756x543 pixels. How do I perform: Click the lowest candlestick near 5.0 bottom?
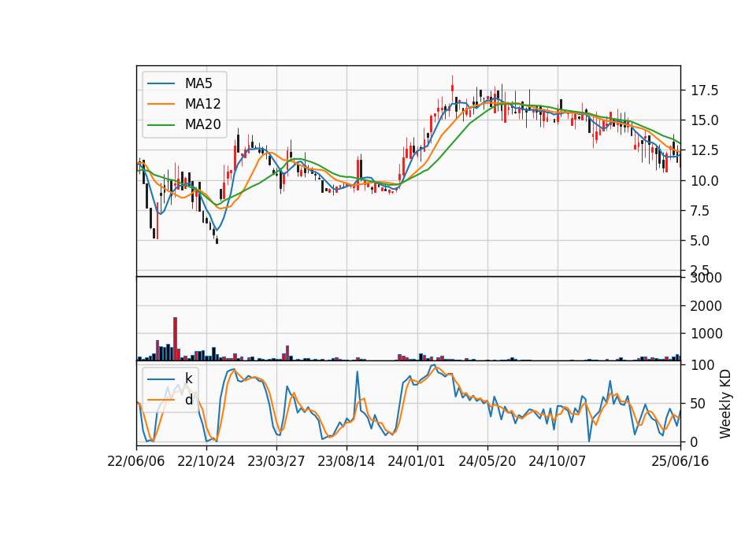pos(217,239)
